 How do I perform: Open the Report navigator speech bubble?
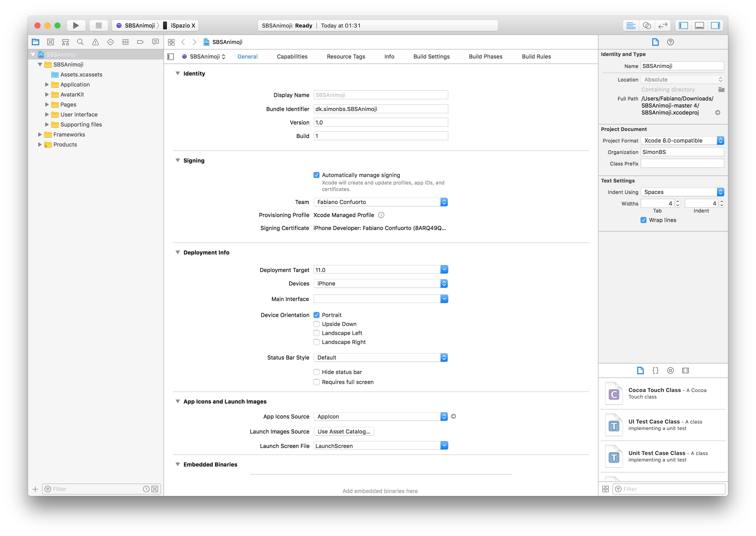pyautogui.click(x=155, y=42)
